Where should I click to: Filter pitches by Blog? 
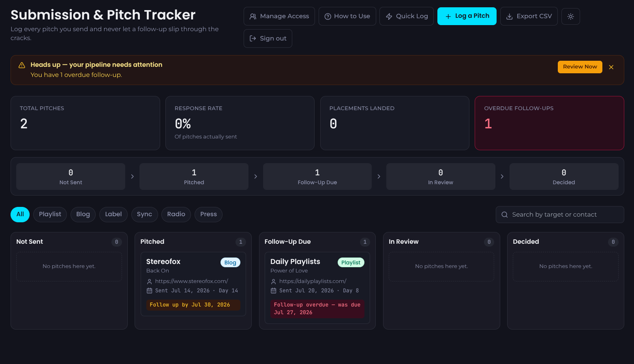pos(83,214)
